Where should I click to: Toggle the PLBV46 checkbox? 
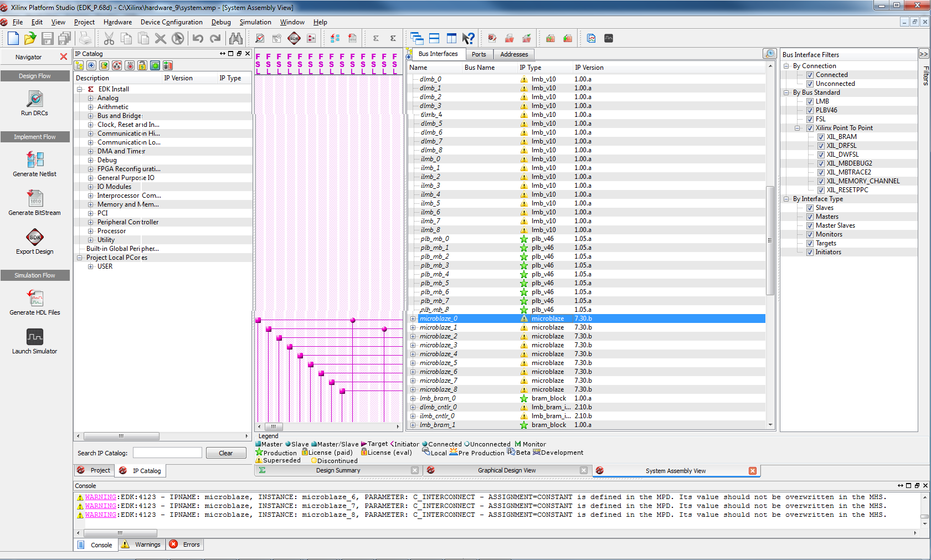(810, 110)
